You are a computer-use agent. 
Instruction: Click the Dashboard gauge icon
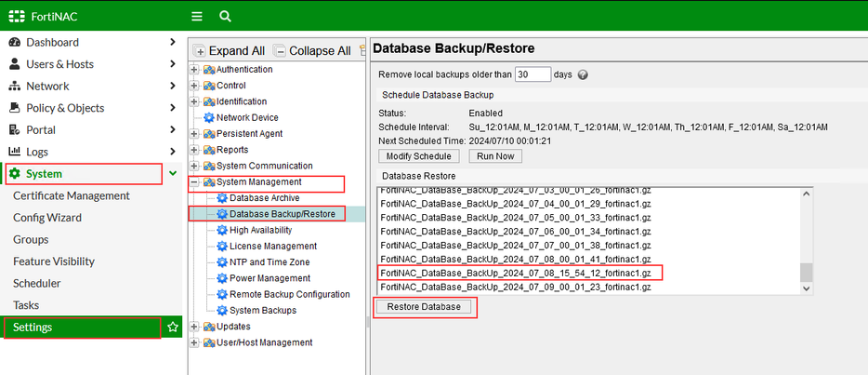pos(15,43)
